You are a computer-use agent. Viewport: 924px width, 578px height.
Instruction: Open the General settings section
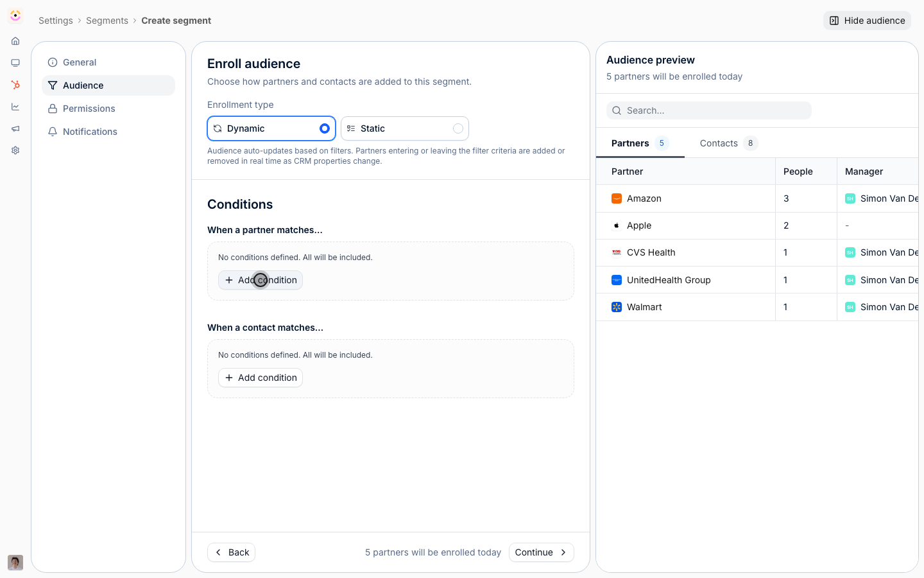tap(108, 62)
